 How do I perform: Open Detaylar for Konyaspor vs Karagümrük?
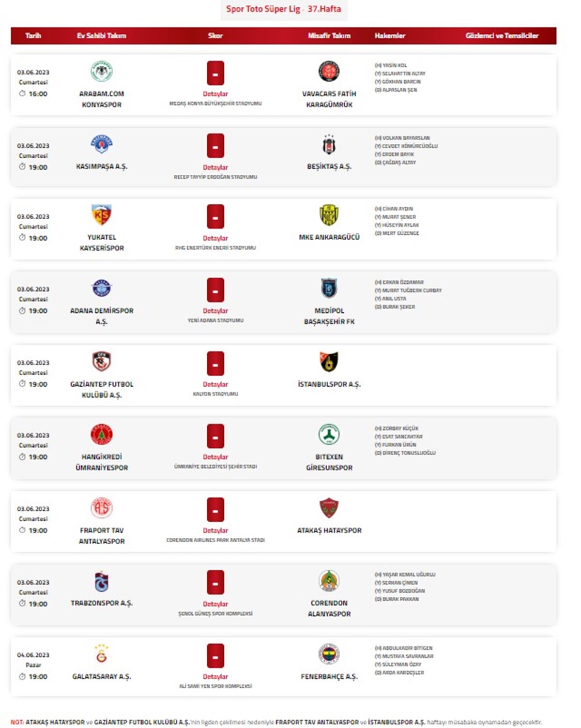[215, 94]
